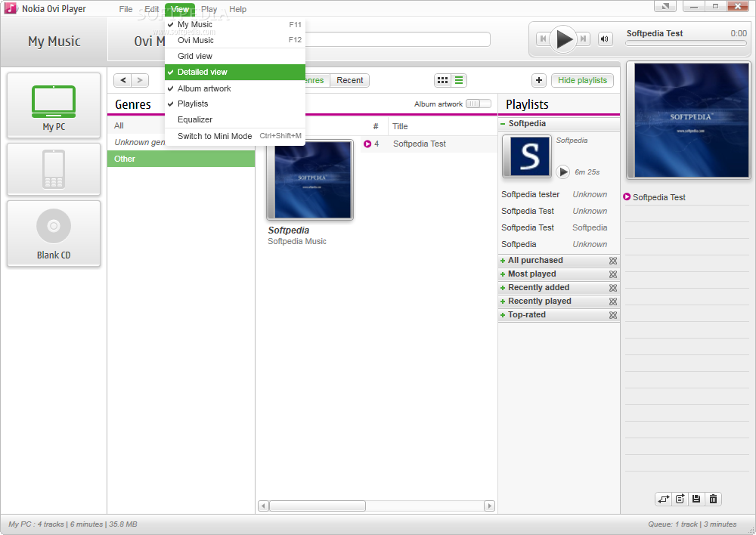756x535 pixels.
Task: Expand the Recently played playlist
Action: (503, 302)
